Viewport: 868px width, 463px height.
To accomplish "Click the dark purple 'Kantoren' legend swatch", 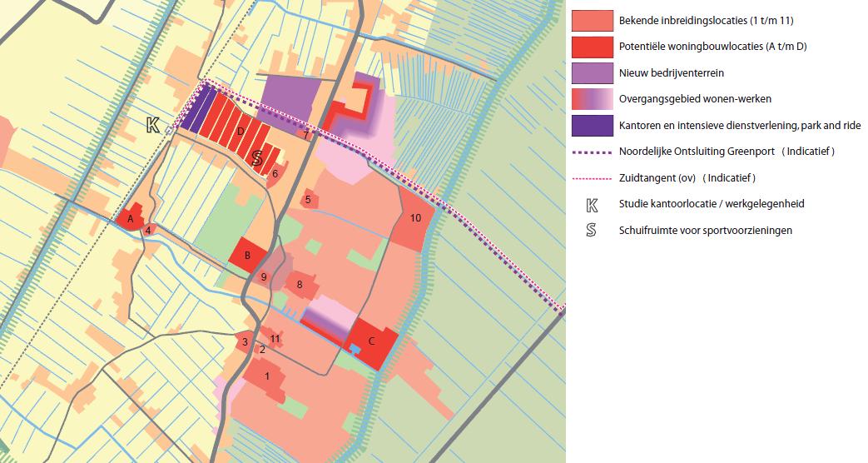I will click(593, 126).
